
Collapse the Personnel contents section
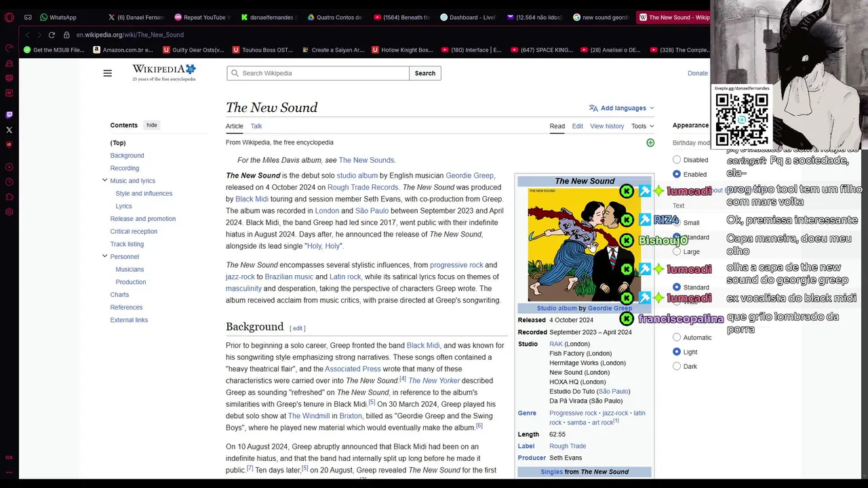point(104,256)
